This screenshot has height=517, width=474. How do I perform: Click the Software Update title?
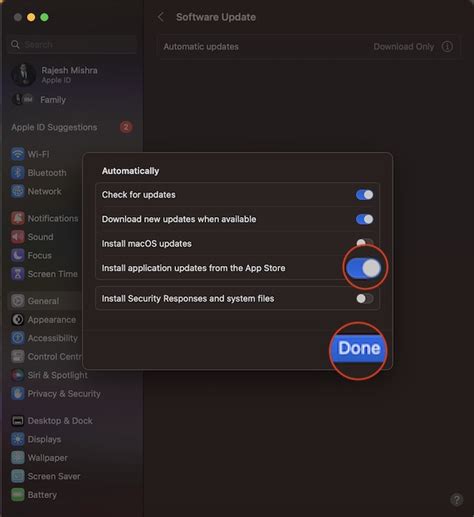(216, 17)
